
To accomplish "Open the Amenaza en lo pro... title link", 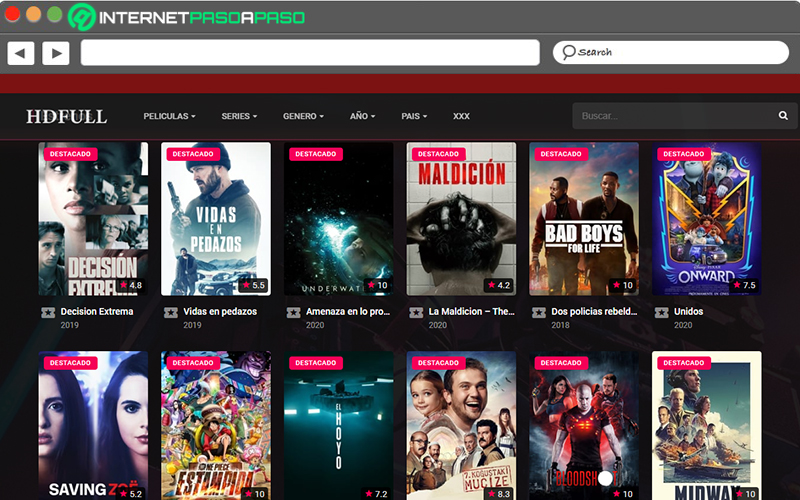I will 348,312.
